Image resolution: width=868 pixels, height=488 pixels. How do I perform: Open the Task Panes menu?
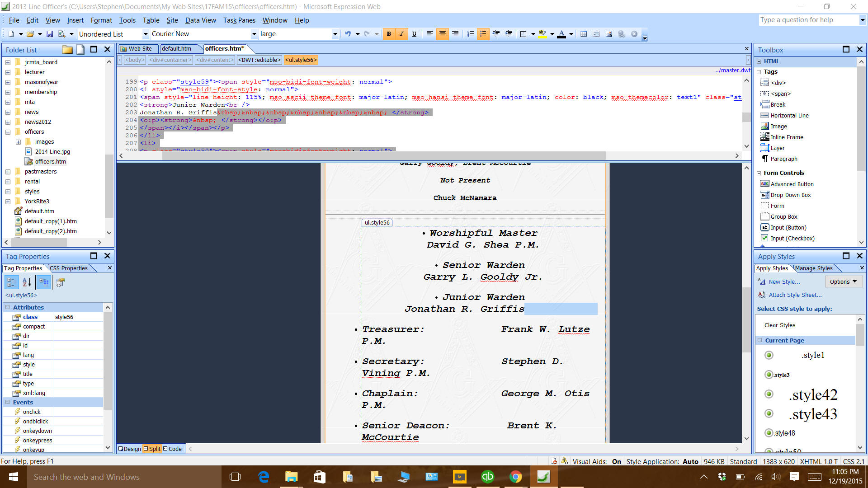(x=239, y=20)
